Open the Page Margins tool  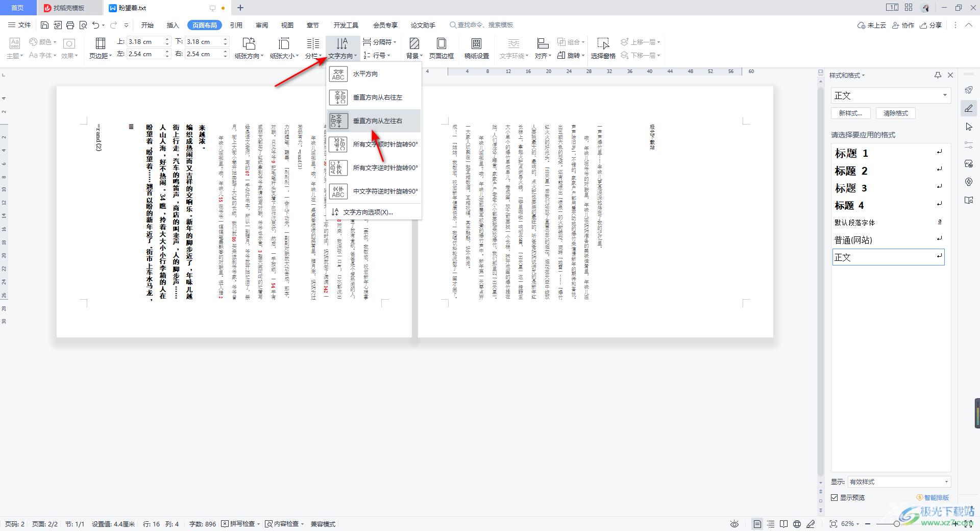click(101, 49)
